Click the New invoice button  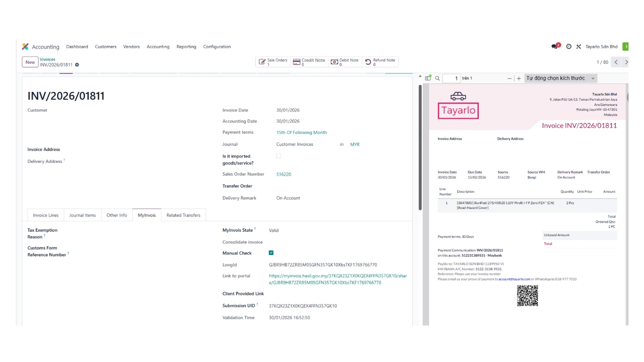tap(30, 62)
